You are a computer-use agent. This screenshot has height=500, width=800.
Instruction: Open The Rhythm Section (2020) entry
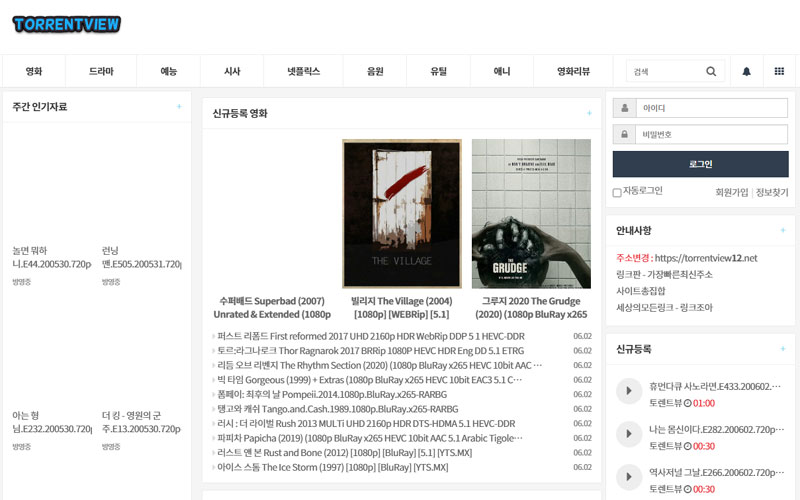pos(380,365)
